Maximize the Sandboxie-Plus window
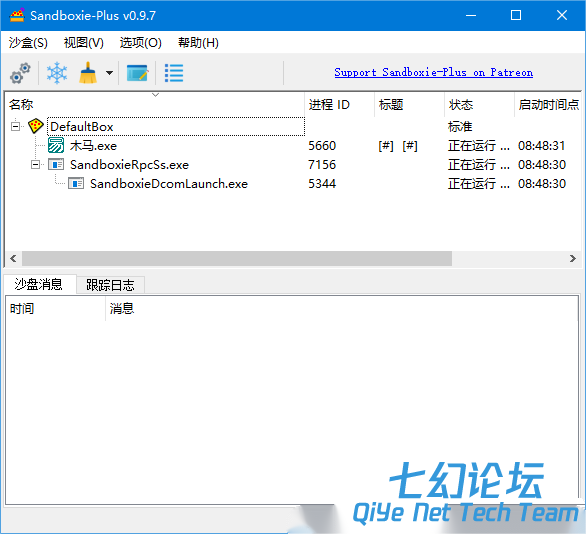This screenshot has height=534, width=586. pos(516,15)
